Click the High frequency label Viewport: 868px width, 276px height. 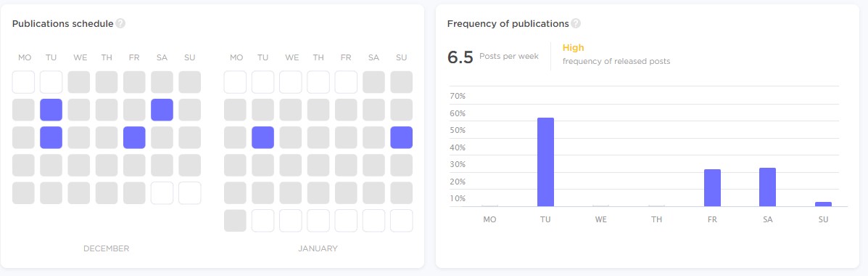click(573, 48)
